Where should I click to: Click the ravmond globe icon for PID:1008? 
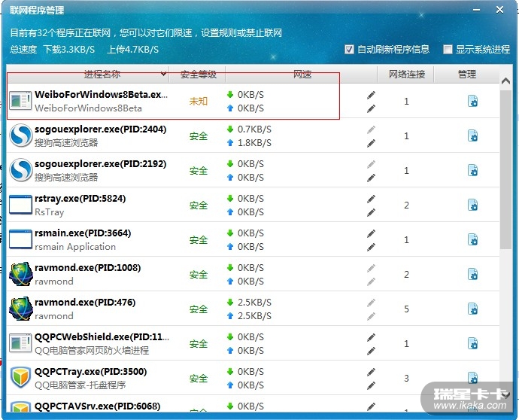pos(21,274)
